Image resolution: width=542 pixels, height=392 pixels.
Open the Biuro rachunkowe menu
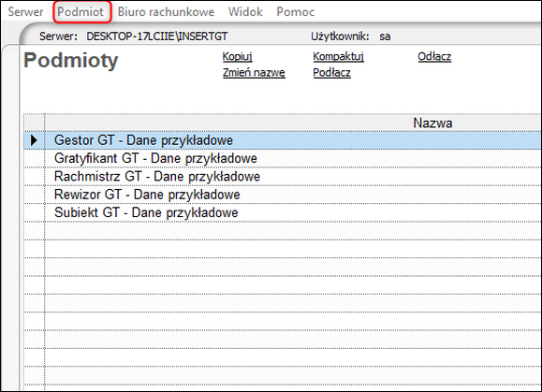click(x=166, y=12)
